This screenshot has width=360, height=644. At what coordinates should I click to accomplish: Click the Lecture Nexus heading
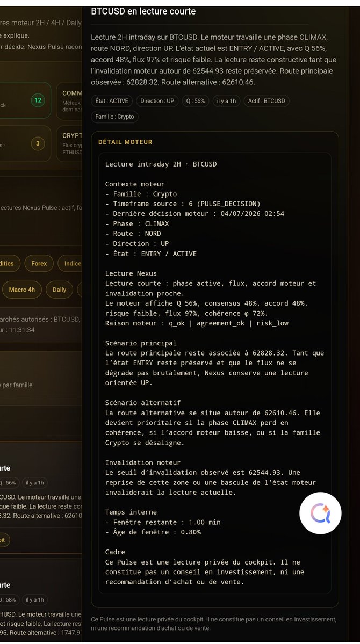click(131, 273)
